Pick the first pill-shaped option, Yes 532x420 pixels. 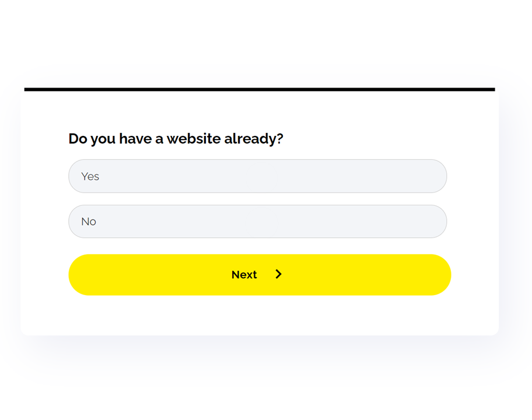click(x=257, y=176)
